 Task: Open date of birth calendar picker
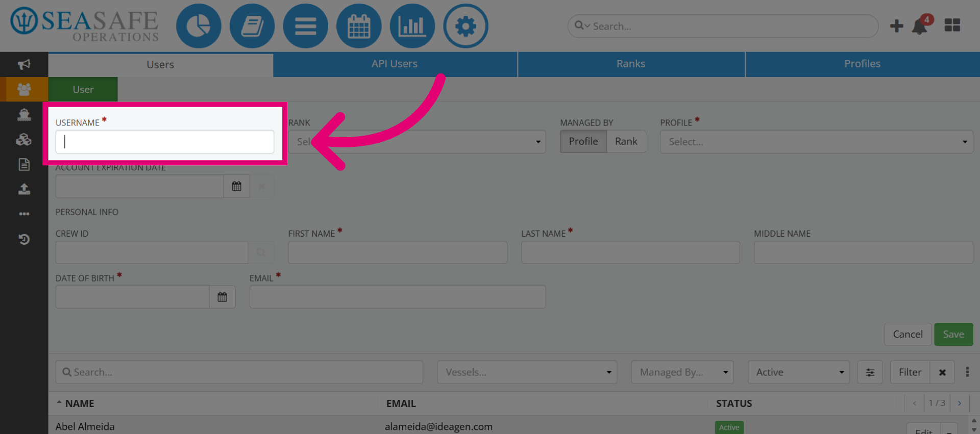(x=222, y=297)
